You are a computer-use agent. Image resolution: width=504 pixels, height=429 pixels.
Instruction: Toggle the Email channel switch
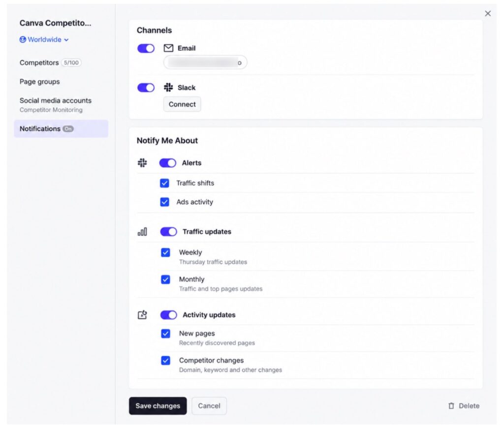(x=146, y=48)
